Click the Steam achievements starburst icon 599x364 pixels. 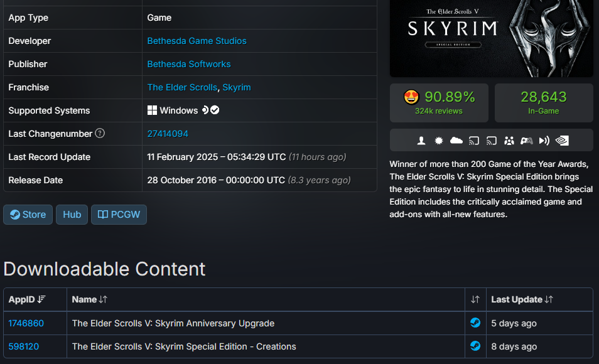[438, 141]
